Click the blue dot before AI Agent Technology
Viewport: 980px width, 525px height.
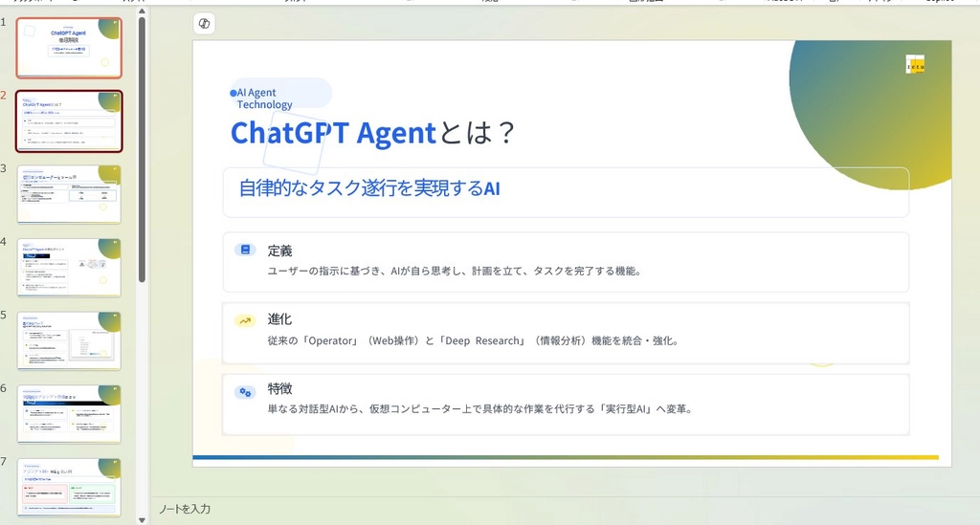234,93
